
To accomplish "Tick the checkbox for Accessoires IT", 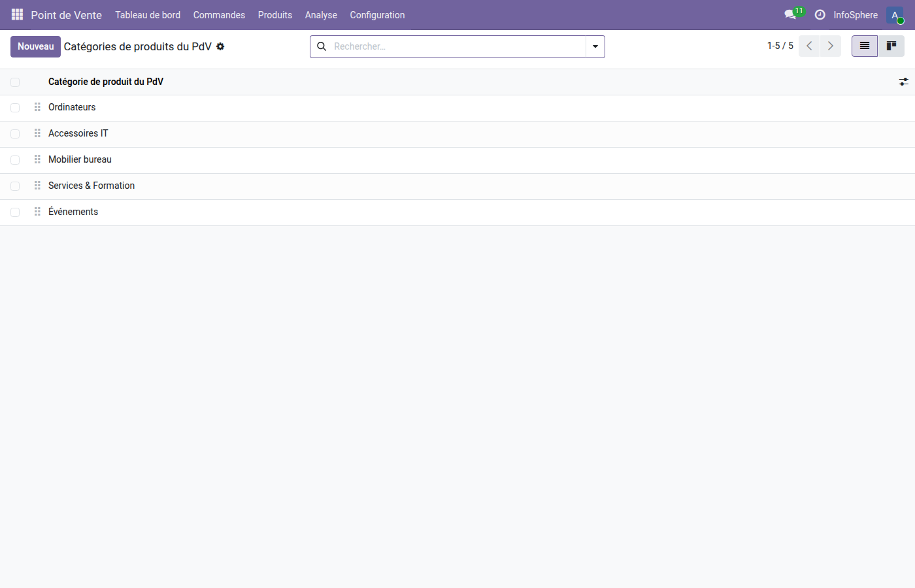I will (x=15, y=134).
